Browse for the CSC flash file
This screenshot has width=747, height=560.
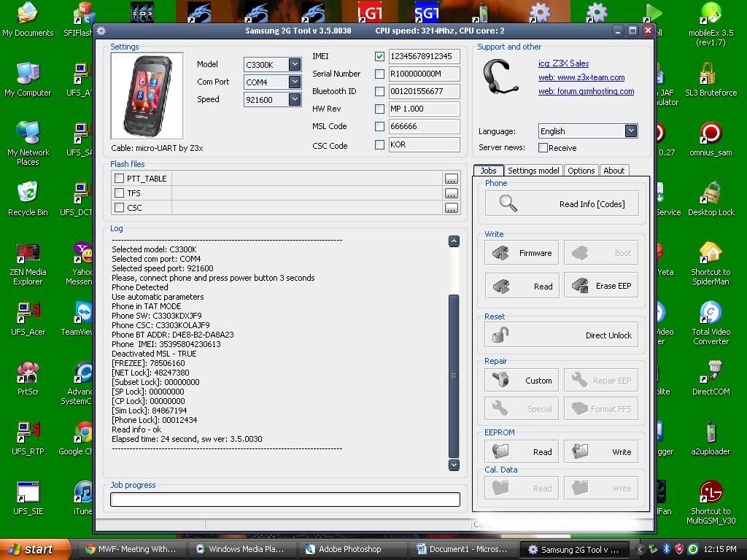point(451,208)
